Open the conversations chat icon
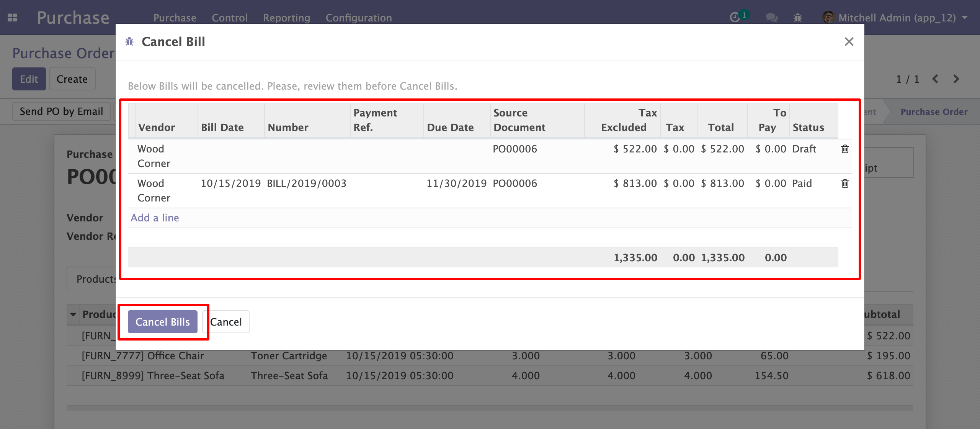This screenshot has width=980, height=429. tap(771, 18)
